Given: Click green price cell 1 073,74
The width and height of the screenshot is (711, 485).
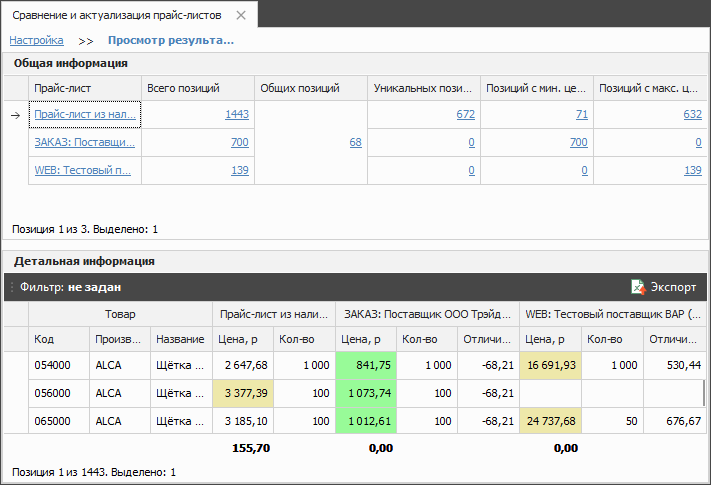Looking at the screenshot, I should pyautogui.click(x=366, y=393).
